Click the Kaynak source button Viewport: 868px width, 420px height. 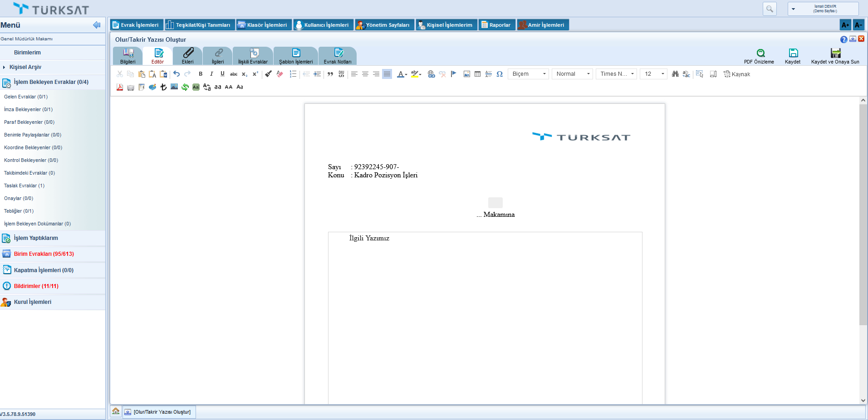pyautogui.click(x=737, y=74)
